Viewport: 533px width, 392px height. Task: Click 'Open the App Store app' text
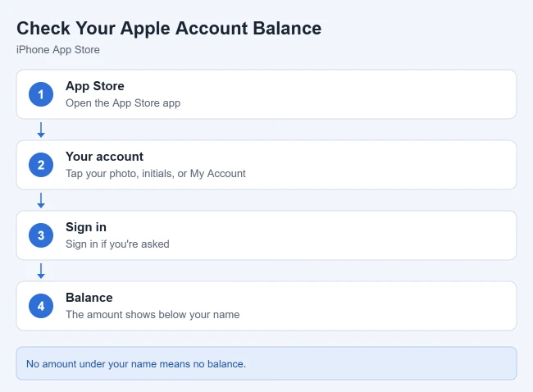(123, 103)
